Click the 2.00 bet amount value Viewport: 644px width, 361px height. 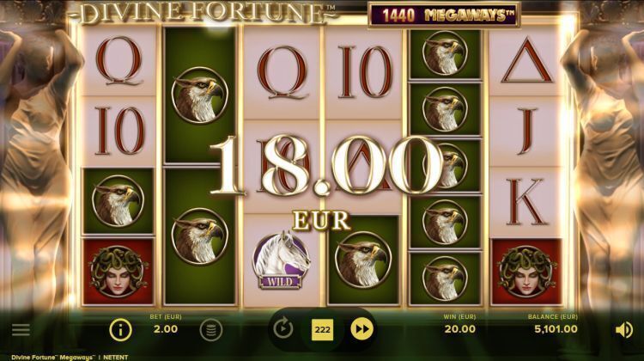166,329
